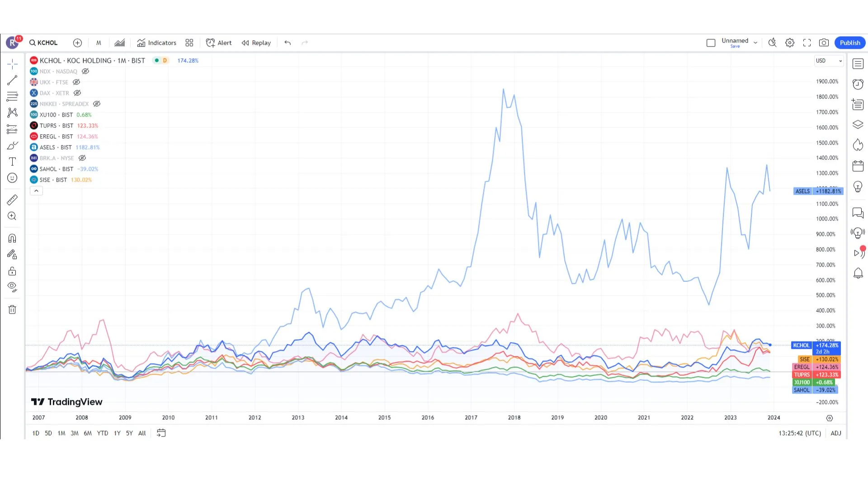Select the ruler measure tool
Screen dimensions: 868x488
coord(12,200)
